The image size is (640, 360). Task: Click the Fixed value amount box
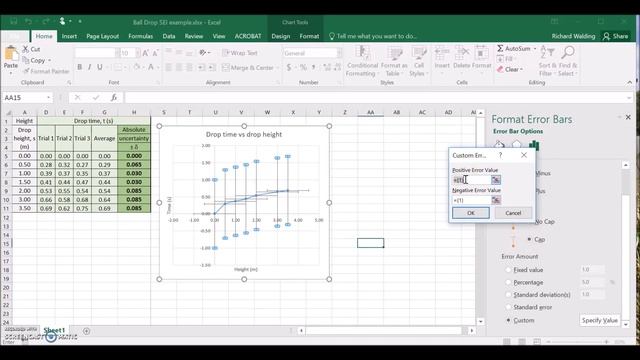592,269
